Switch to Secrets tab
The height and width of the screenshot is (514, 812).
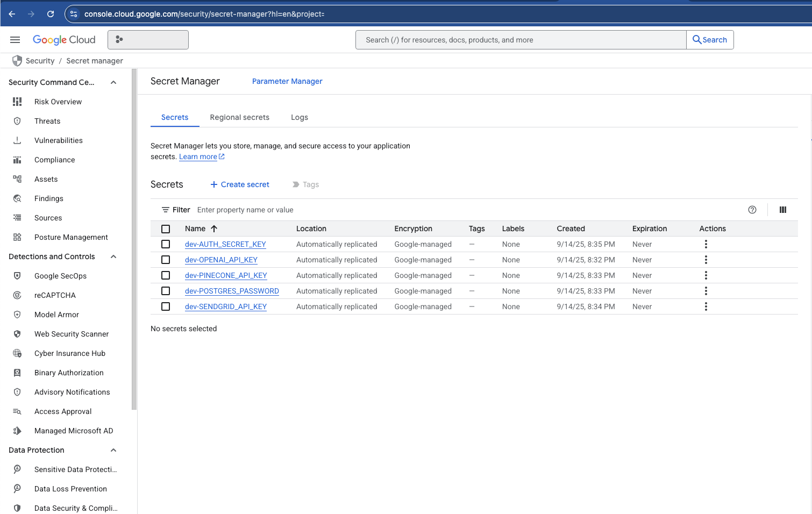point(175,117)
